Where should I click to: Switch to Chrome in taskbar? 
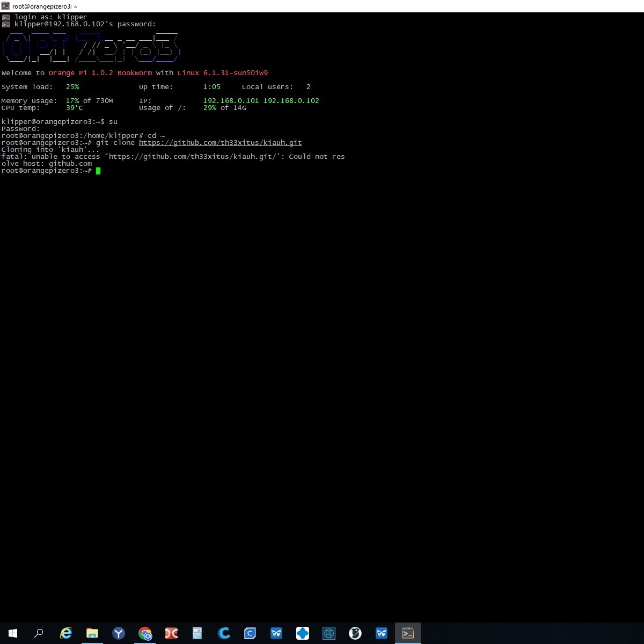(x=145, y=633)
